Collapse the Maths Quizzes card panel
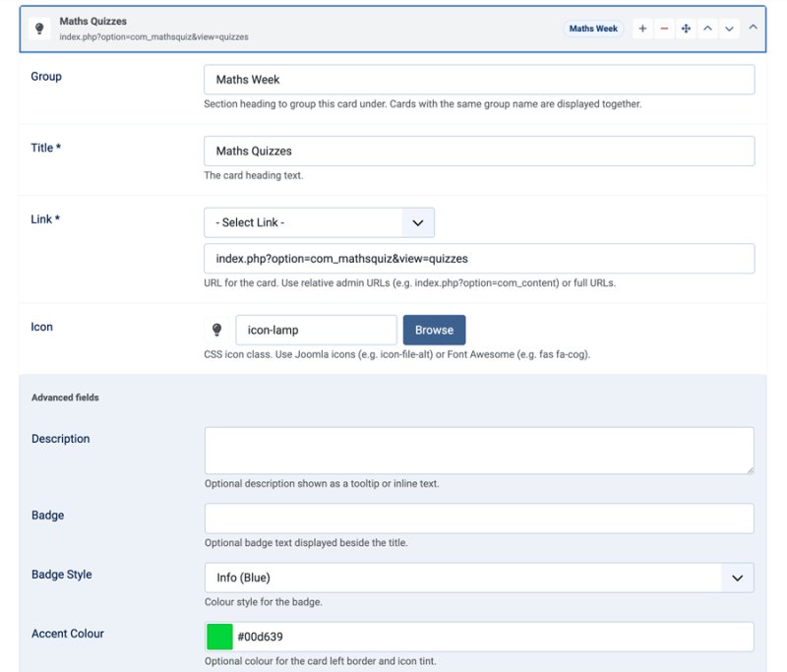This screenshot has width=787, height=672. [x=753, y=28]
